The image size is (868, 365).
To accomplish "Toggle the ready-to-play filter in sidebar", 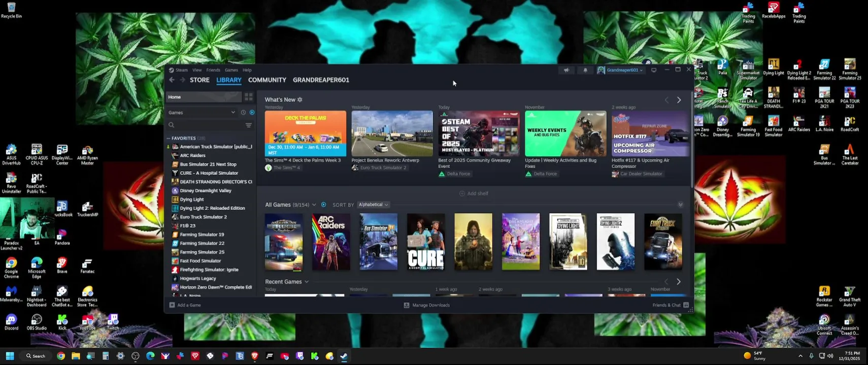I will click(x=252, y=113).
